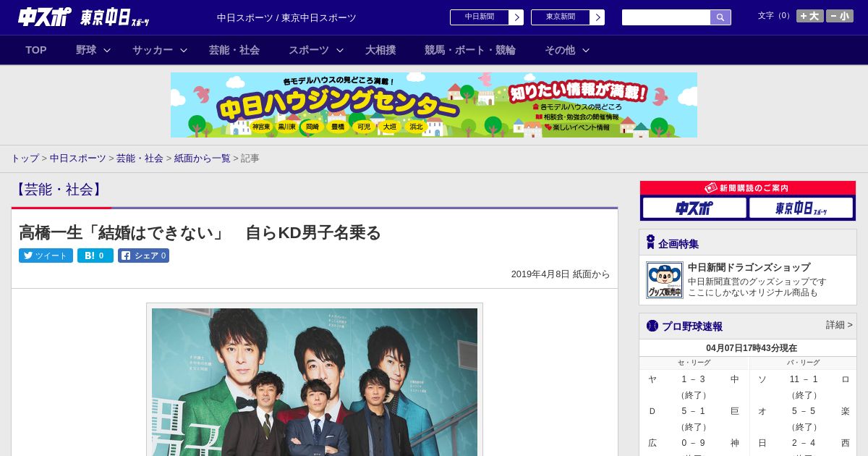
Task: Click 中日ハウジングセンター banner ad
Action: click(x=434, y=105)
